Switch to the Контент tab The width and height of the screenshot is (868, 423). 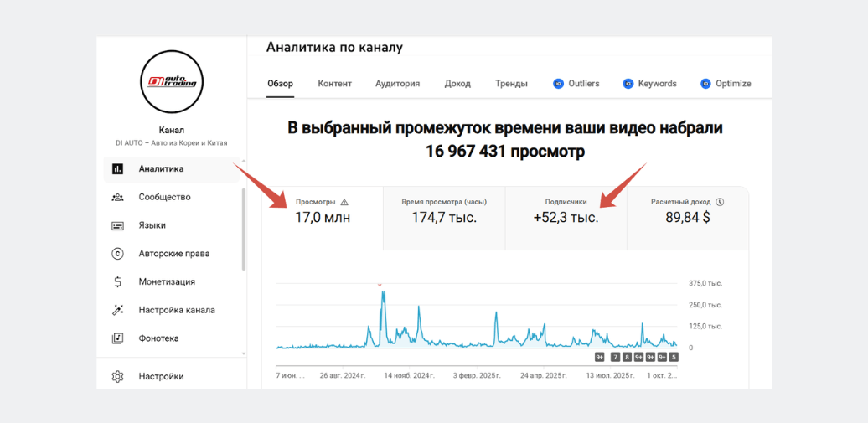point(335,84)
